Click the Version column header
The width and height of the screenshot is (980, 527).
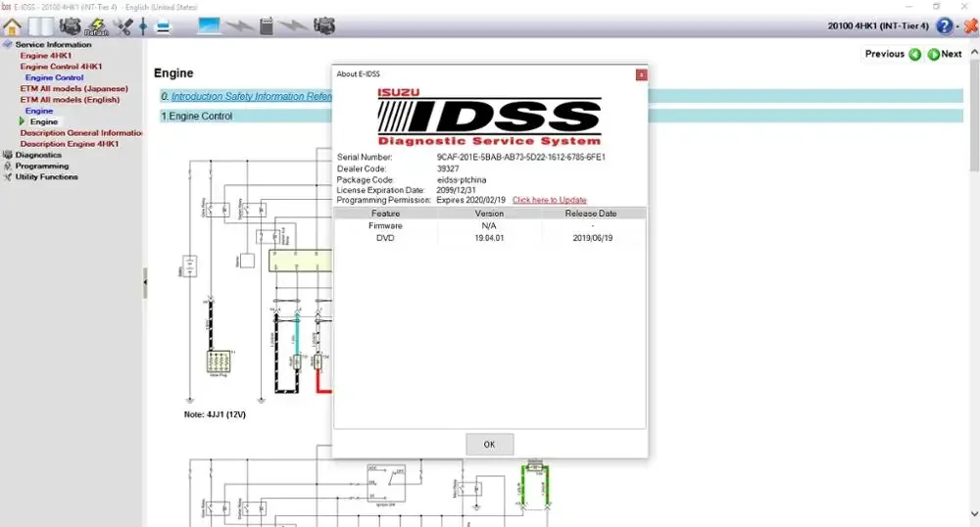point(489,214)
